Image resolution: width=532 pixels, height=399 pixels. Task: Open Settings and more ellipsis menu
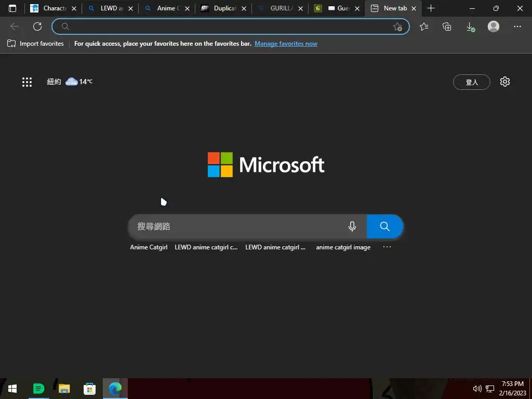tap(517, 26)
